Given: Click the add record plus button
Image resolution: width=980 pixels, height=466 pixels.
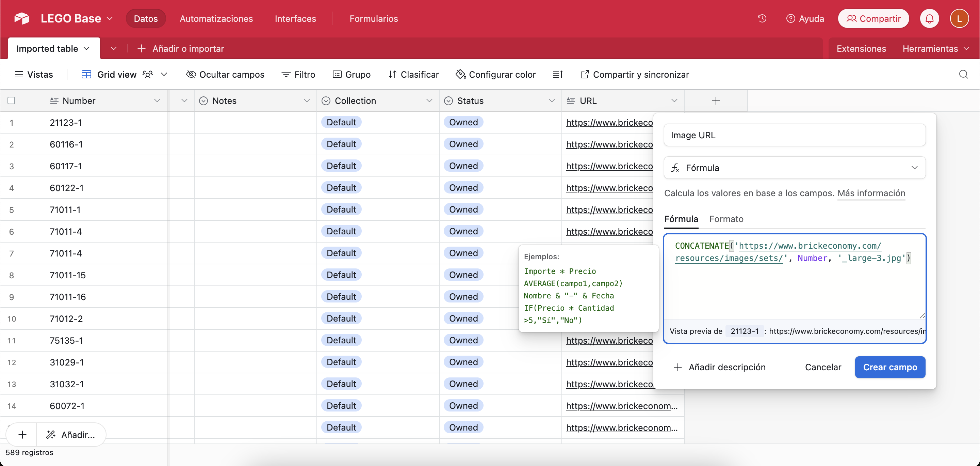Looking at the screenshot, I should pyautogui.click(x=22, y=434).
